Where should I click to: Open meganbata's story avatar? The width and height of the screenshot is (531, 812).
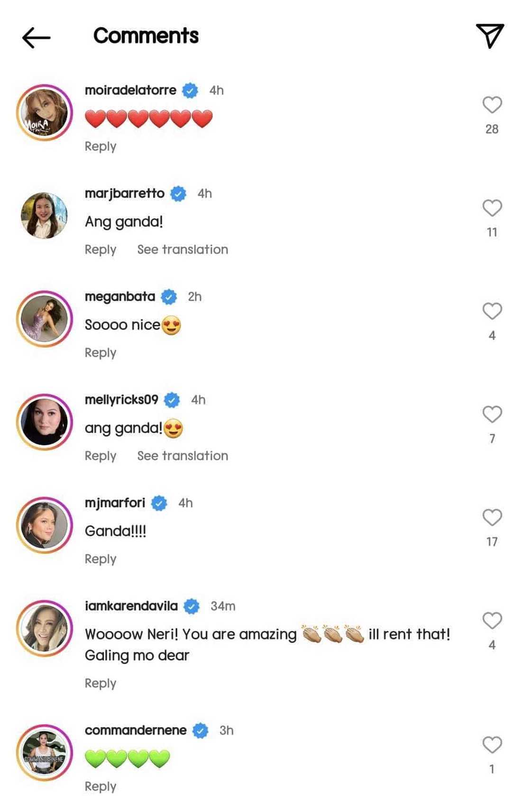45,319
